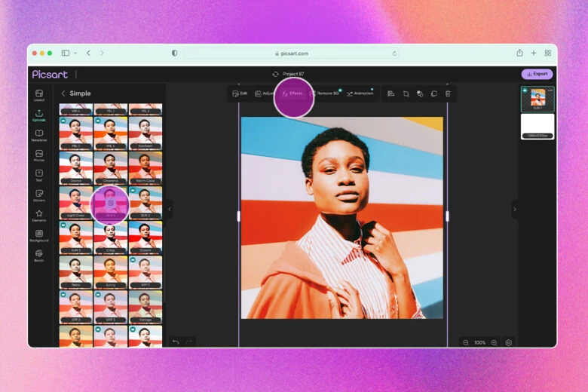
Task: Apply the SUN 3 effect
Action: (75, 237)
